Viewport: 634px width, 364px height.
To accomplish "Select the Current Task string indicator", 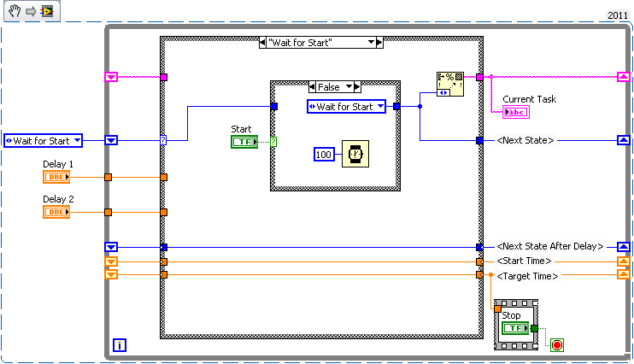I will pos(516,112).
